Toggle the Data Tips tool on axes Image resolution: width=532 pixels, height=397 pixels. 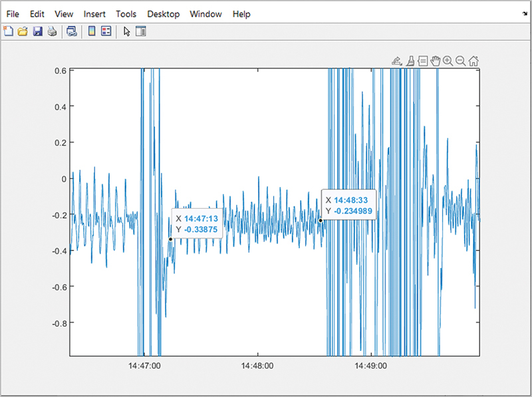423,61
